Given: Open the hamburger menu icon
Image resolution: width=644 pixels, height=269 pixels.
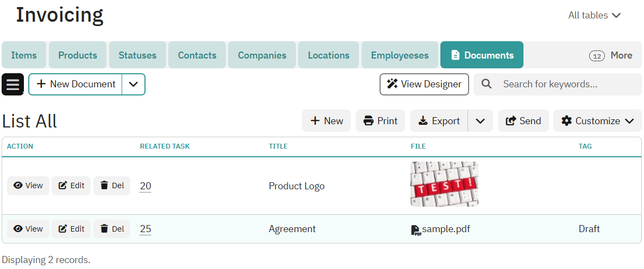Looking at the screenshot, I should point(13,85).
